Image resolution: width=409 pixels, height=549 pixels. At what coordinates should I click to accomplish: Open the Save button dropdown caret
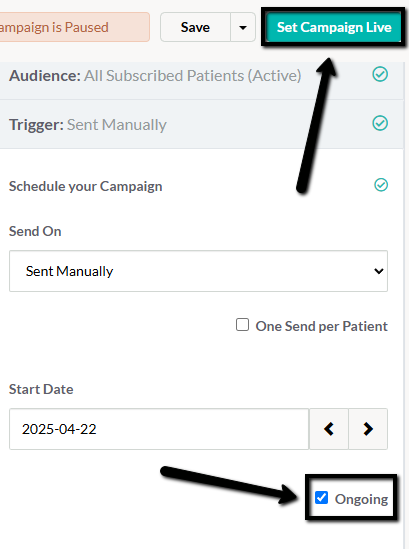pyautogui.click(x=243, y=27)
